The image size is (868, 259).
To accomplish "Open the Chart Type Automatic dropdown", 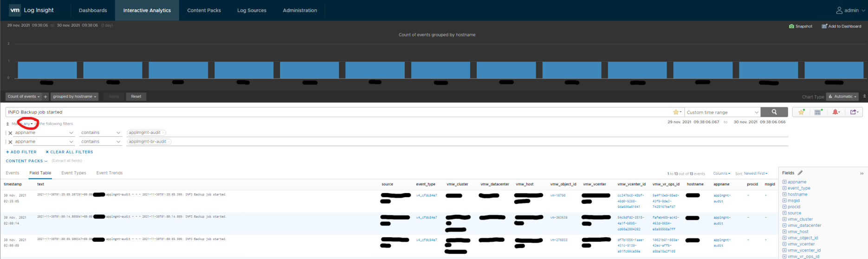I will [x=843, y=97].
